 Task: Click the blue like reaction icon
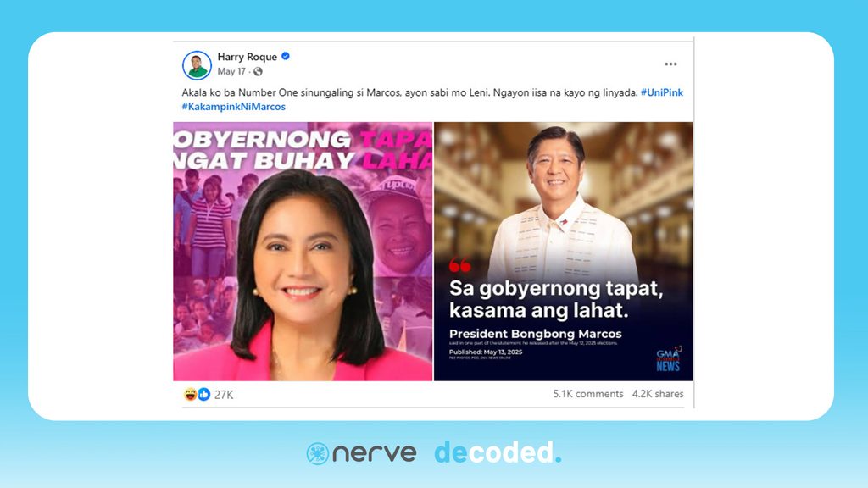203,394
